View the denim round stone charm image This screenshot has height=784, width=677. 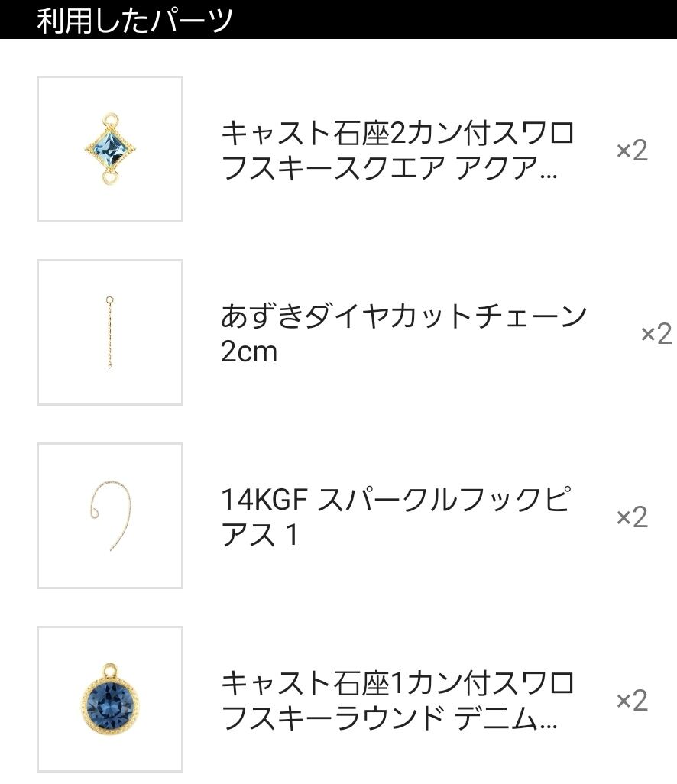[x=109, y=699]
